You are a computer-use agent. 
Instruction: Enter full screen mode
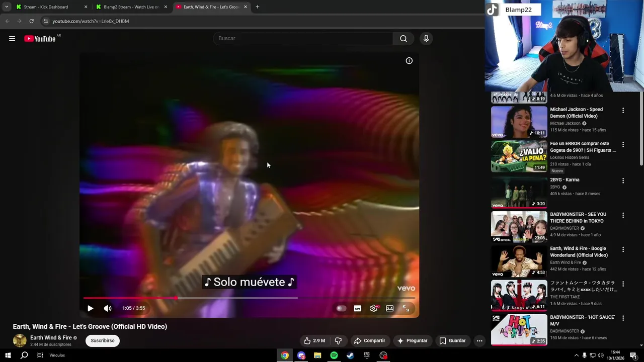click(x=406, y=308)
